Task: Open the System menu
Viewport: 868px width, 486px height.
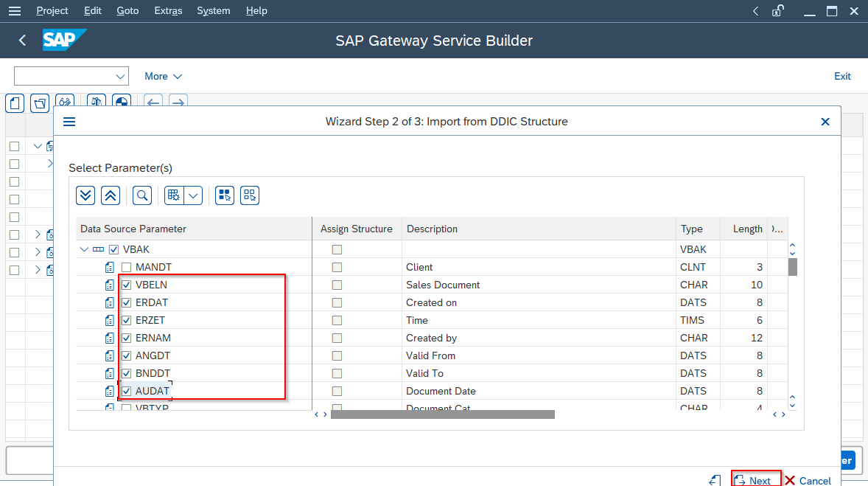Action: coord(213,10)
